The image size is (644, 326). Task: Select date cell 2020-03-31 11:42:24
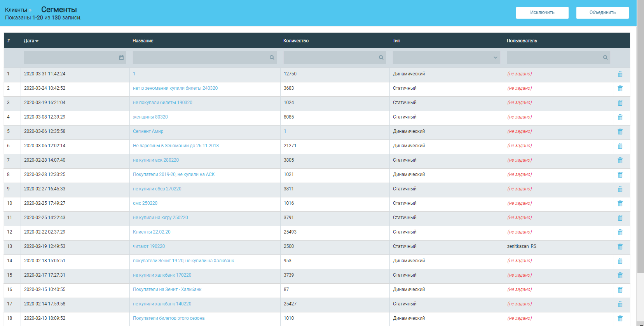point(45,74)
